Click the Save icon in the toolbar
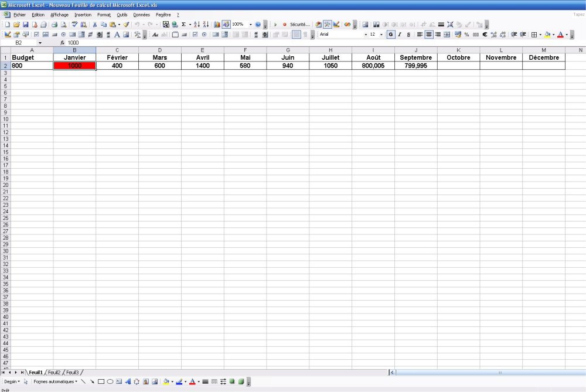586x392 pixels. 26,25
